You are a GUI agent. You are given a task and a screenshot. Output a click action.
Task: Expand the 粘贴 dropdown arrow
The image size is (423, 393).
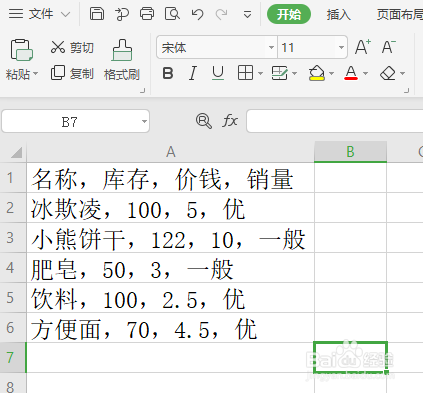[x=35, y=74]
